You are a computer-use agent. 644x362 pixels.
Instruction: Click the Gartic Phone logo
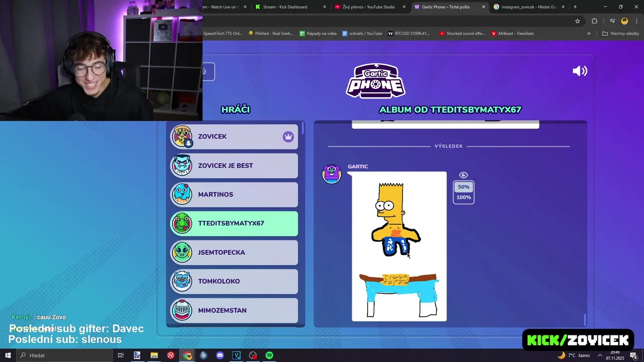coord(375,80)
